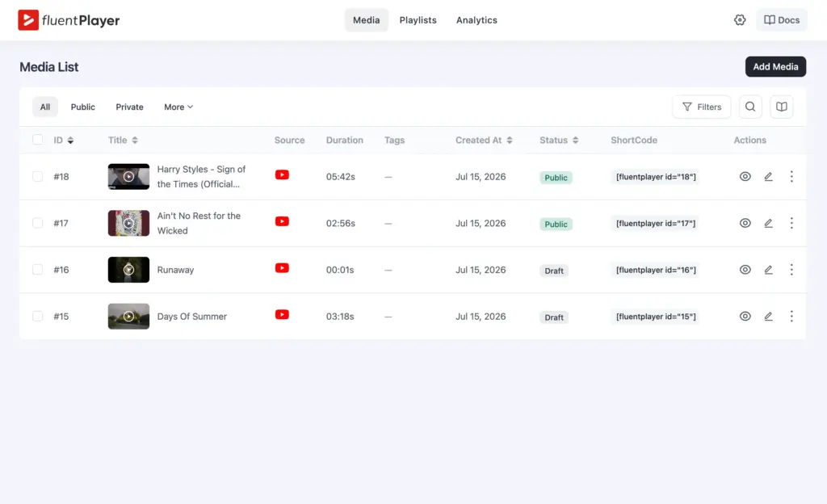Image resolution: width=827 pixels, height=504 pixels.
Task: Open the "Days Of Summer" title
Action: point(192,317)
